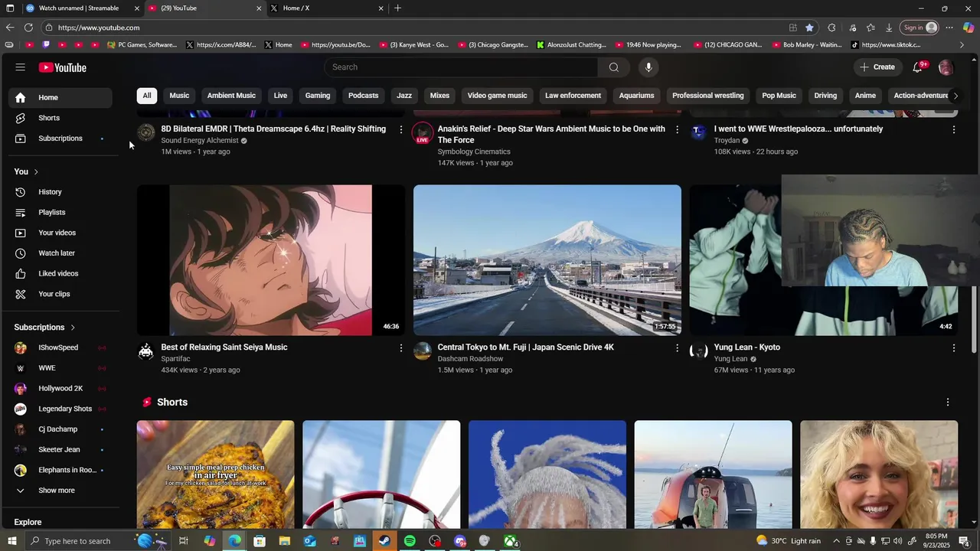Open Shorts in the sidebar
The image size is (980, 551).
coord(60,118)
